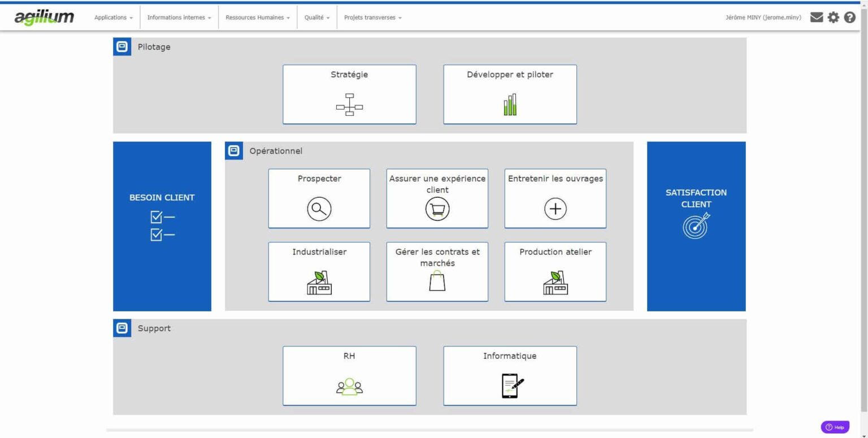
Task: Click the shopping cart icon under Assurer une expérience client
Action: (436, 209)
